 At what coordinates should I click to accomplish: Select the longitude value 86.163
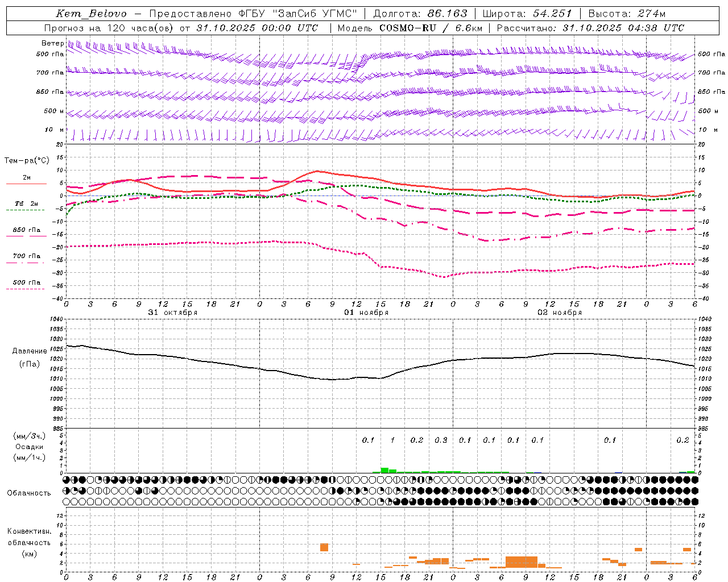[448, 14]
